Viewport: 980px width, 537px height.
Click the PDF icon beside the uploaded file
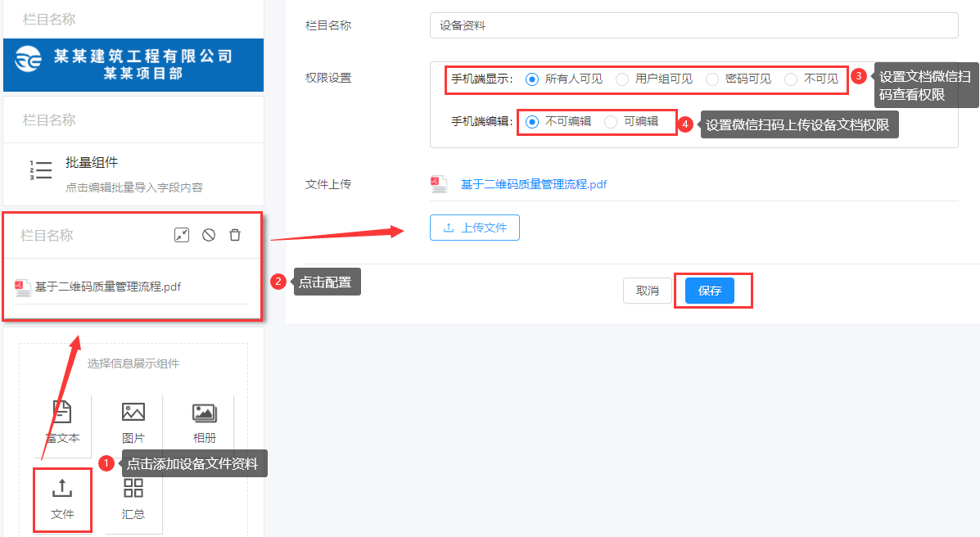[439, 184]
